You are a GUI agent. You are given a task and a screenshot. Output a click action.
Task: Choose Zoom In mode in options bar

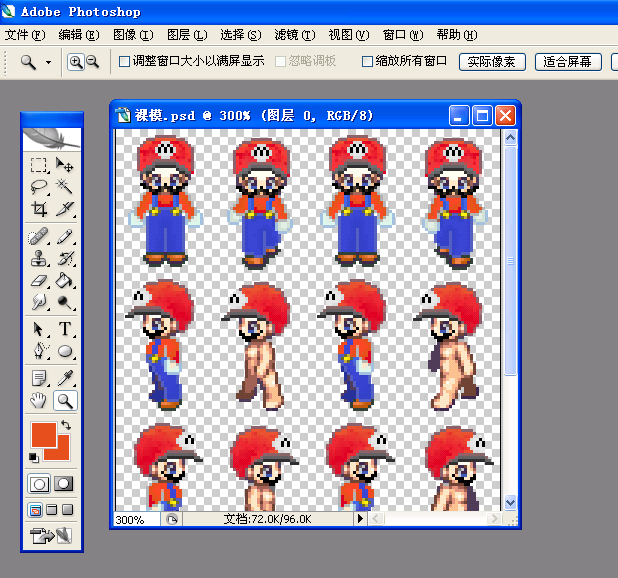76,62
